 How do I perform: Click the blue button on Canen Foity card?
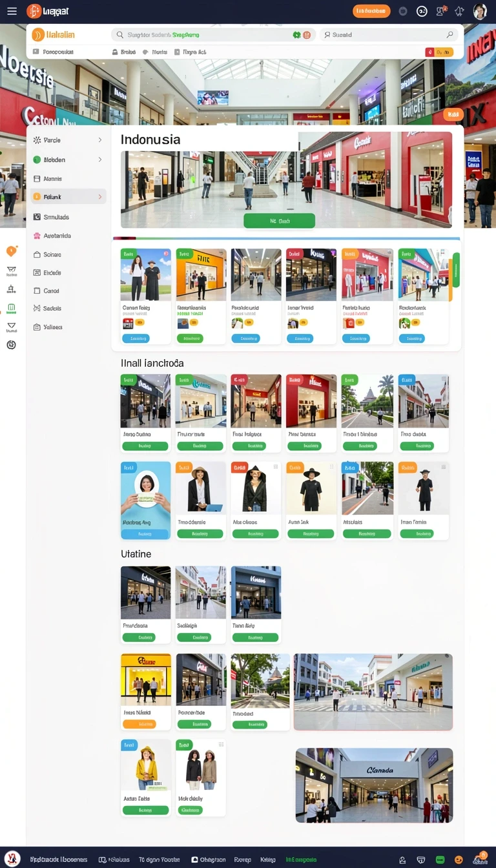(136, 338)
